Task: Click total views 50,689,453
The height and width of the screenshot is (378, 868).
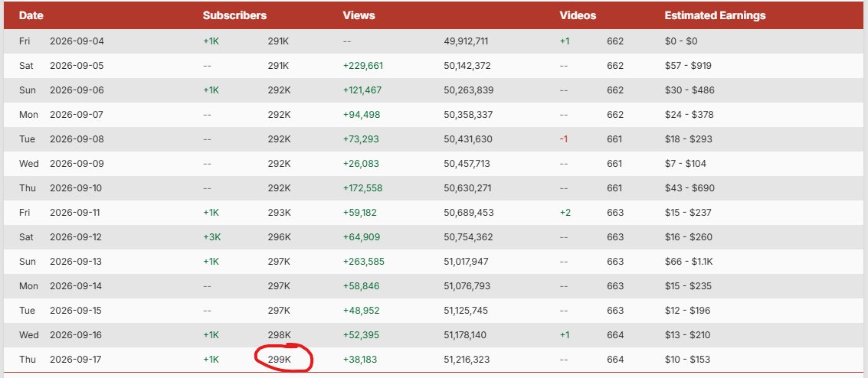Action: coord(468,213)
